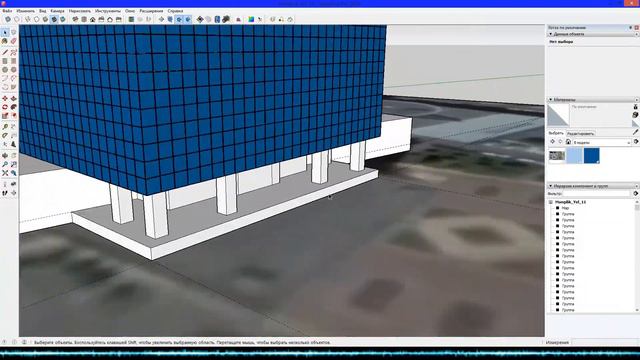Image resolution: width=640 pixels, height=360 pixels.
Task: Click the Zoom Extents tool
Action: (5, 173)
